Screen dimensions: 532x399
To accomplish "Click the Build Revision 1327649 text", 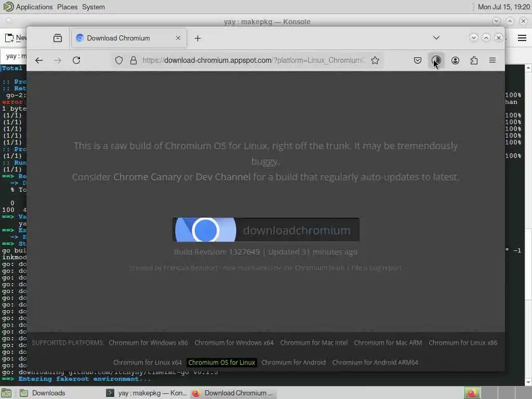I will (x=217, y=252).
